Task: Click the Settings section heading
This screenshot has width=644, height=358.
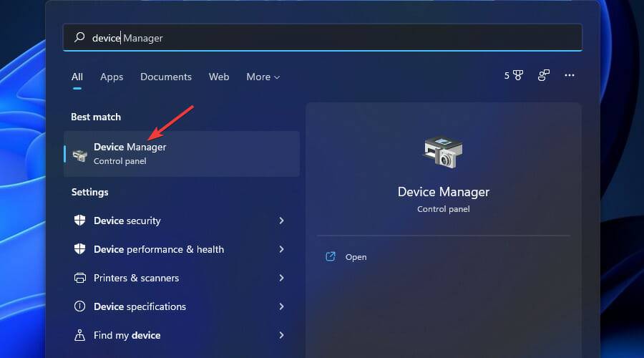Action: [x=89, y=193]
